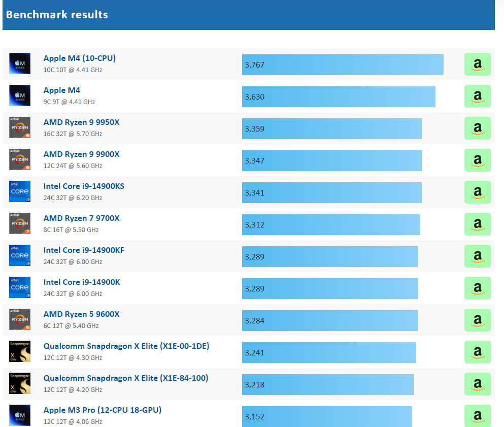Screen dimensions: 504x427
Task: Click Intel Core i9 logo in the Core i9-14900K row
Action: (x=20, y=287)
